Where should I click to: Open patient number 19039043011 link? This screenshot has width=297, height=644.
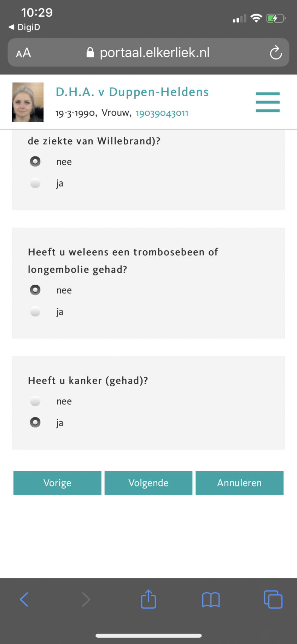click(162, 113)
